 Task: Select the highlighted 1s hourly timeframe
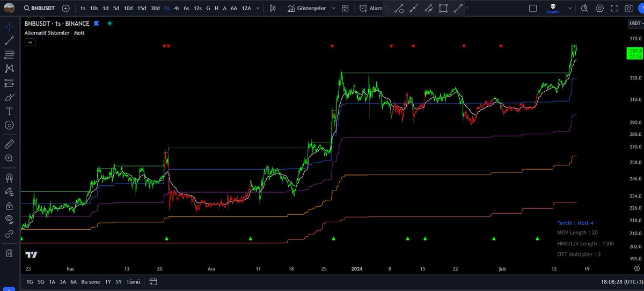point(167,9)
